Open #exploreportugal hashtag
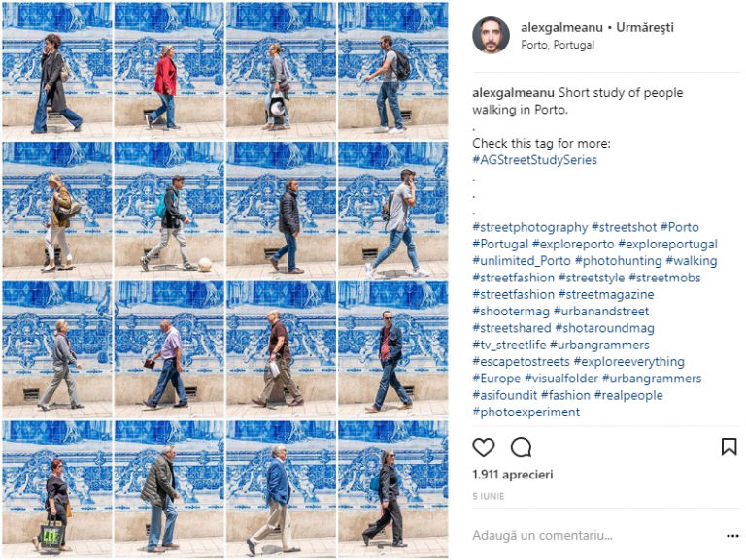Screen dimensions: 746x560 click(x=667, y=244)
